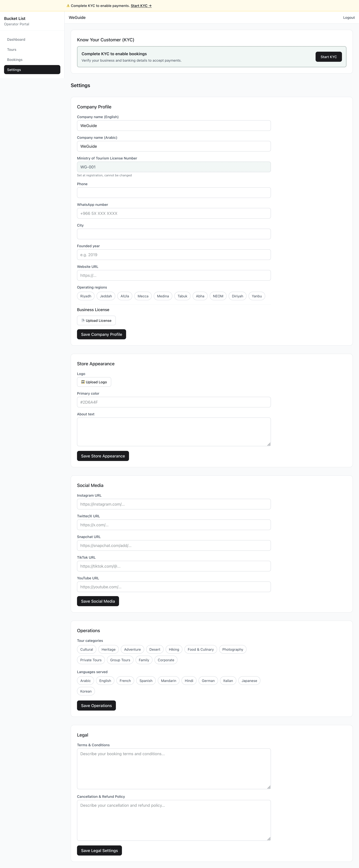Click the warning icon in KYC banner
The width and height of the screenshot is (359, 868).
pyautogui.click(x=68, y=6)
